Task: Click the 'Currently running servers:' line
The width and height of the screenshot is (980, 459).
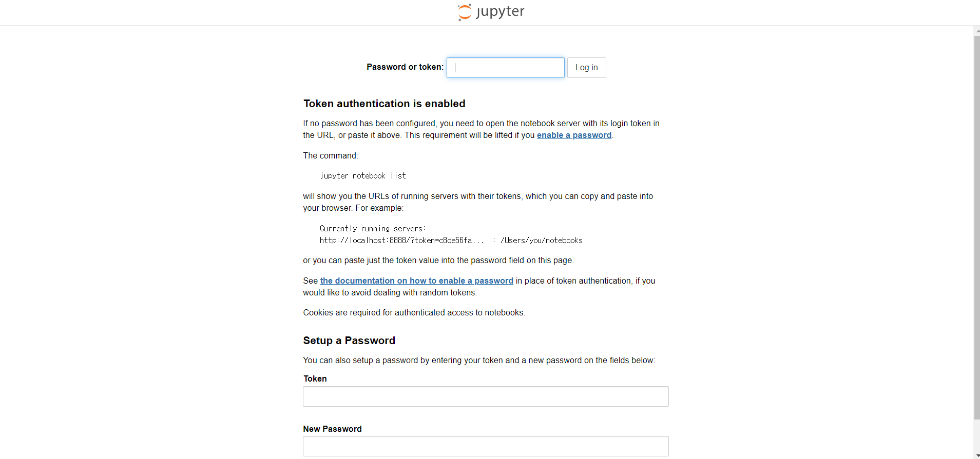Action: (373, 229)
